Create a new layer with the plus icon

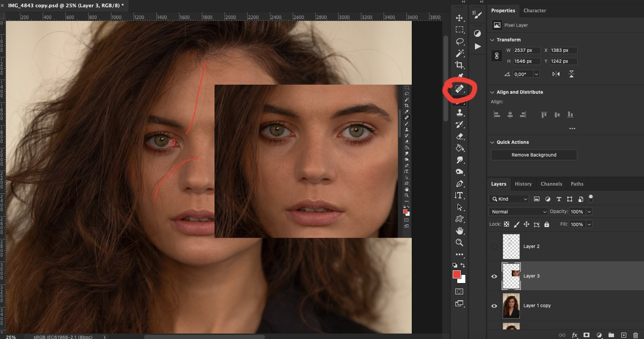point(623,335)
